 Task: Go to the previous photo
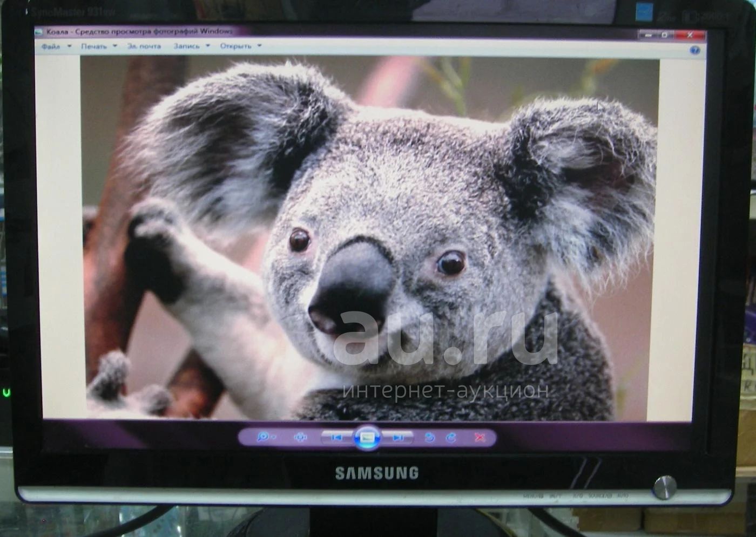pos(336,437)
